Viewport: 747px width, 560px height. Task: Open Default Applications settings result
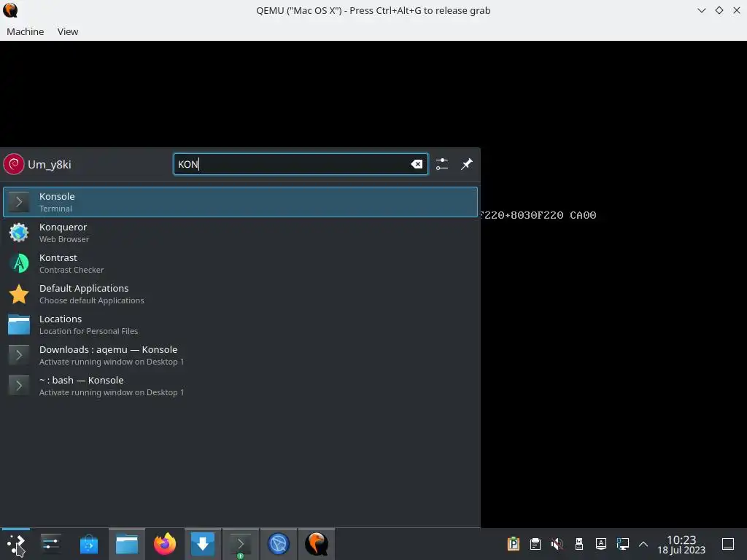click(240, 294)
